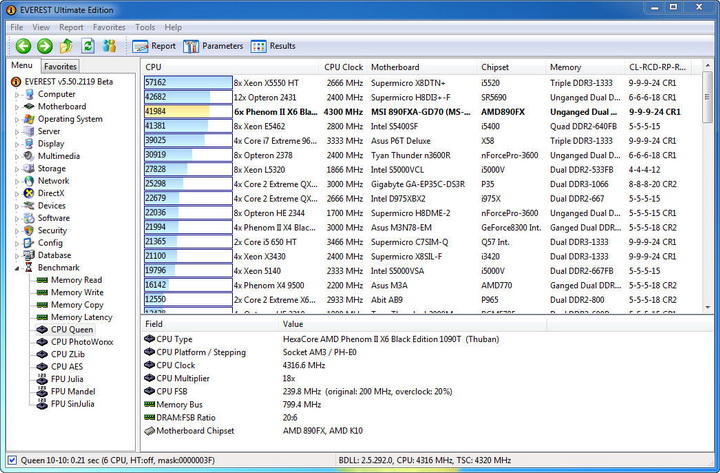Click the results list vertical scrollbar thumb
Viewport: 720px width, 473px height.
tap(708, 96)
